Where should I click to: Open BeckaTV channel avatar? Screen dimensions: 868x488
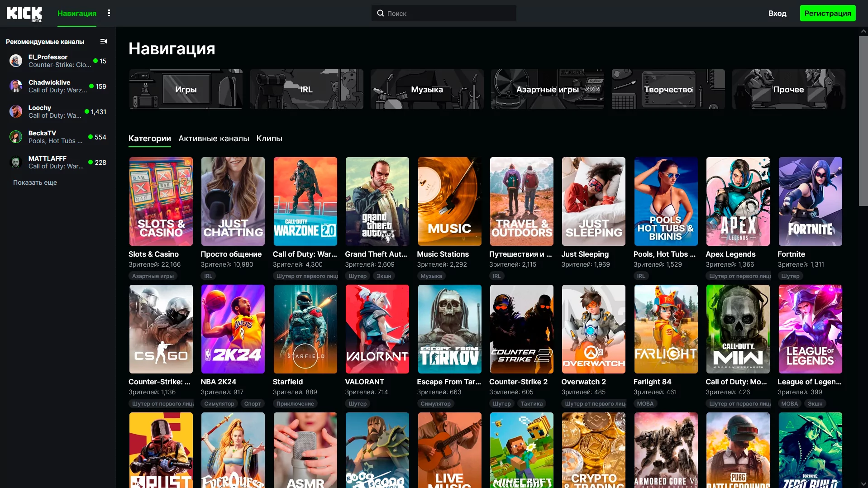click(16, 137)
